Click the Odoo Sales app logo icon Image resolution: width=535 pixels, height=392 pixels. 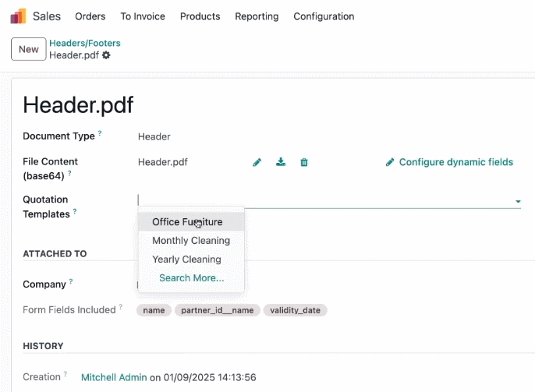(x=18, y=16)
